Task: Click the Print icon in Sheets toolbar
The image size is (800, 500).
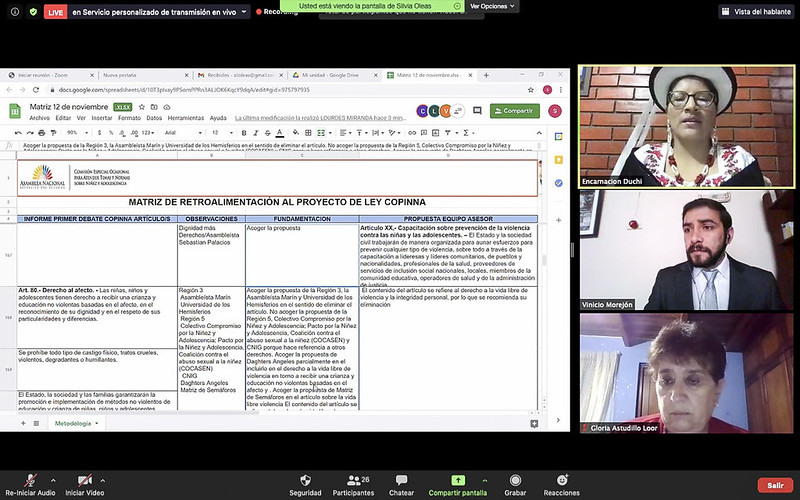Action: click(41, 133)
